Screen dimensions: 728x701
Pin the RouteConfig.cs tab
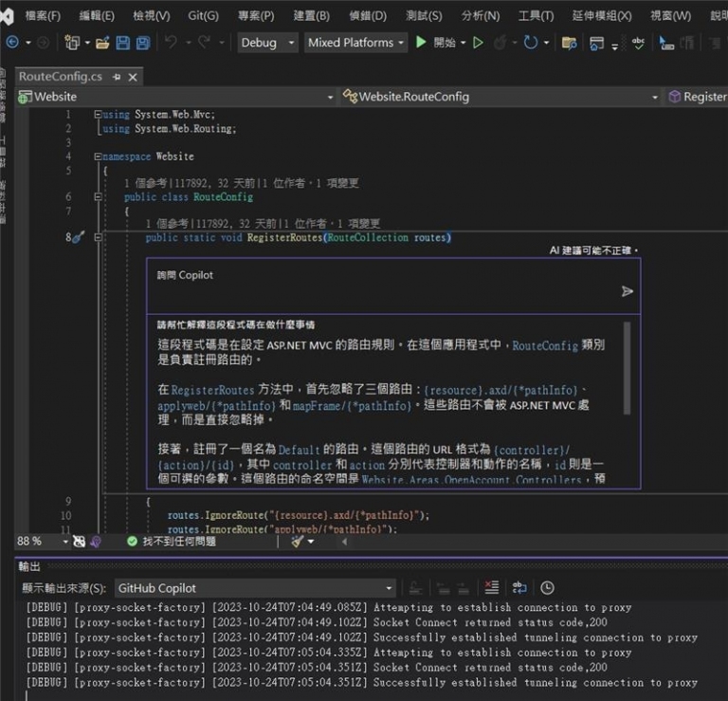coord(117,77)
